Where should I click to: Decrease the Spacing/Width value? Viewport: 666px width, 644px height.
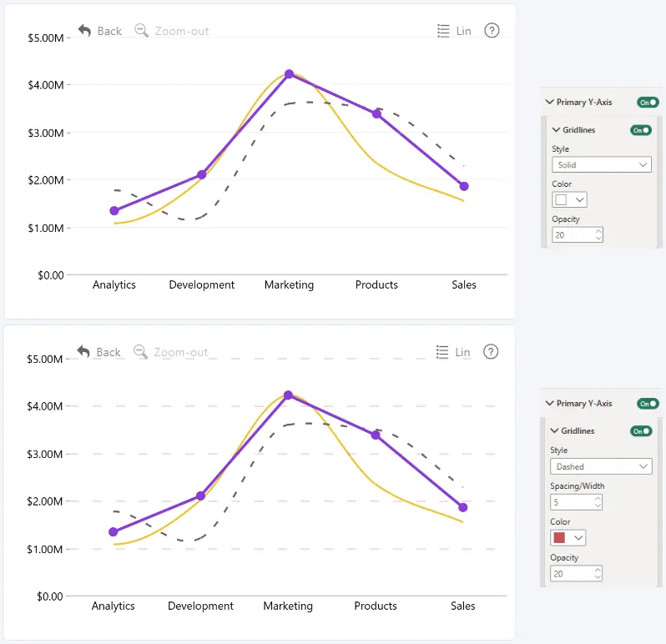598,506
